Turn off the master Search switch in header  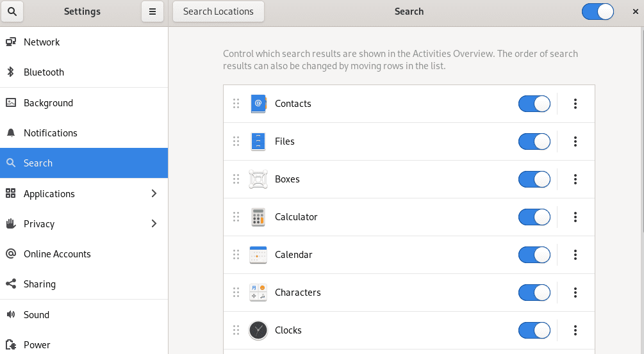tap(598, 12)
